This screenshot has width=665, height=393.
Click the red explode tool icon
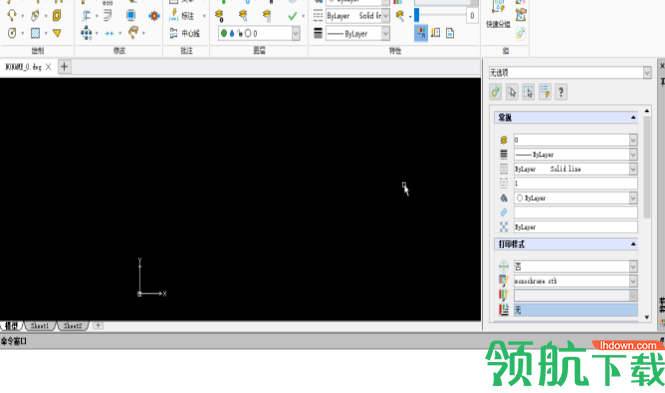coord(154,16)
